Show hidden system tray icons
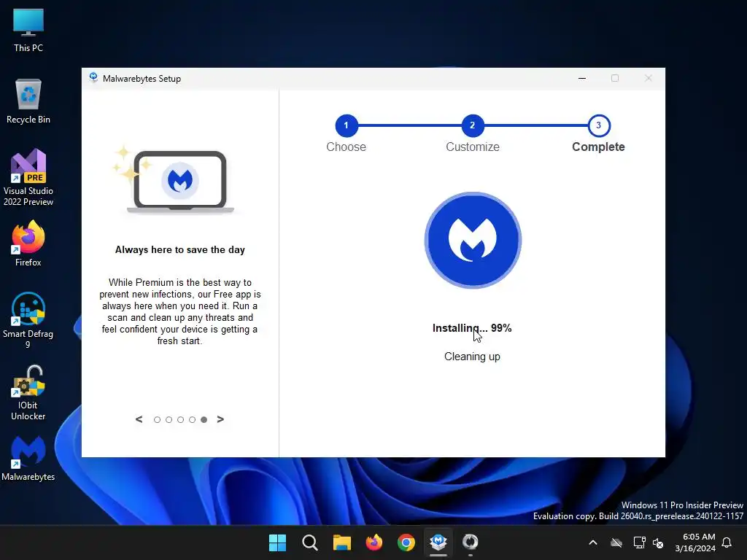The width and height of the screenshot is (747, 560). pyautogui.click(x=593, y=542)
